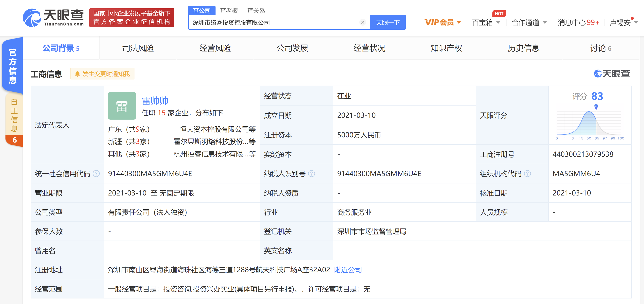Click help icon beside 统一社会信用代码
Viewport: 644px width, 304px height.
click(x=96, y=174)
